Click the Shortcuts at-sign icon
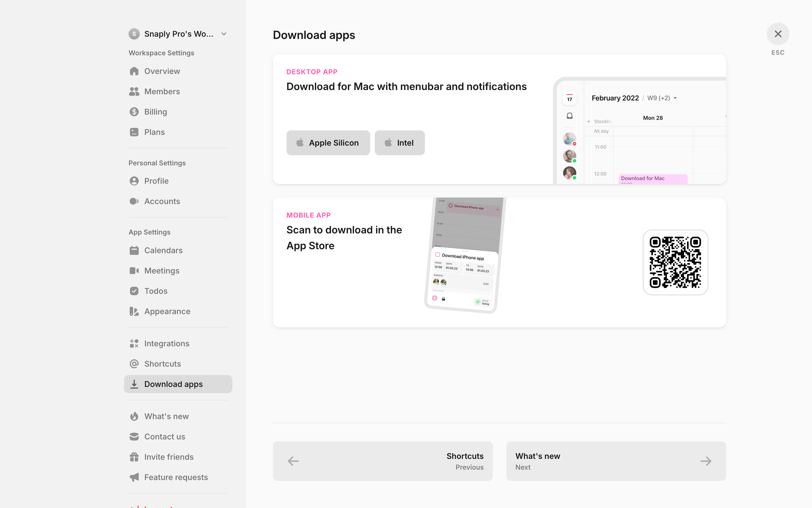This screenshot has height=508, width=812. tap(134, 364)
